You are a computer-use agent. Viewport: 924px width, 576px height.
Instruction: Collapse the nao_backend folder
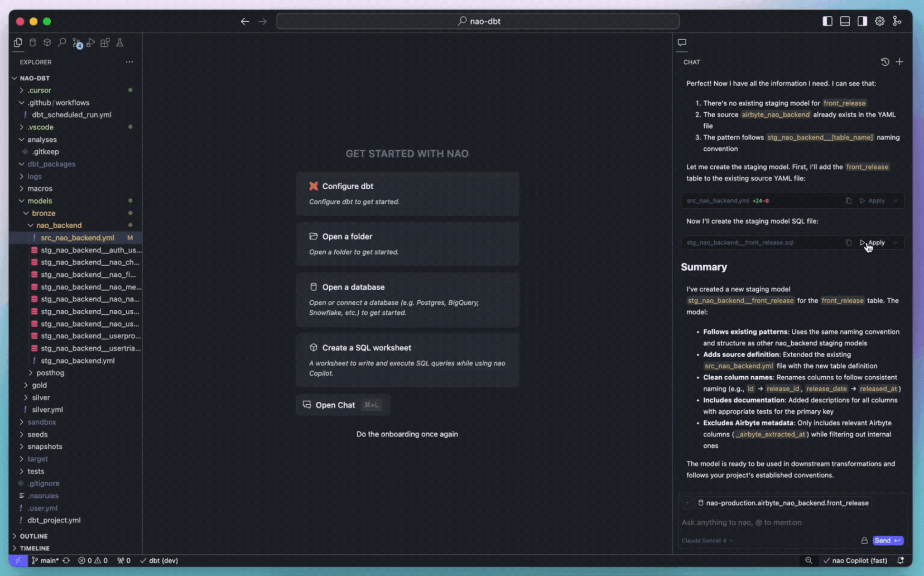point(59,225)
